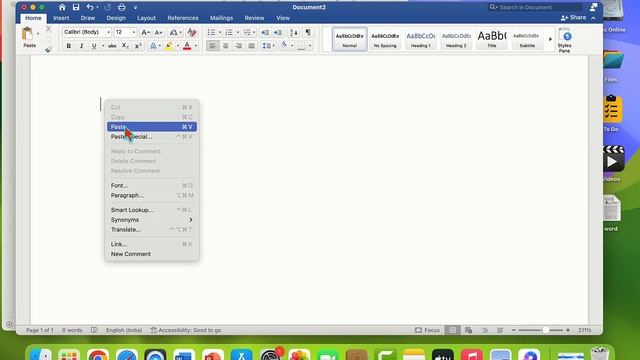Screen dimensions: 640x360
Task: Click Clear All Formatting icon
Action: click(192, 32)
